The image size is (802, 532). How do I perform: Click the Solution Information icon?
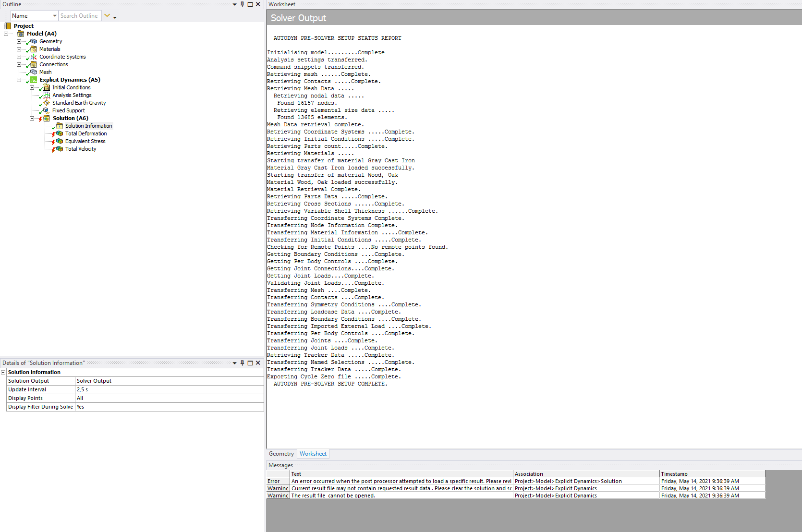(60, 126)
